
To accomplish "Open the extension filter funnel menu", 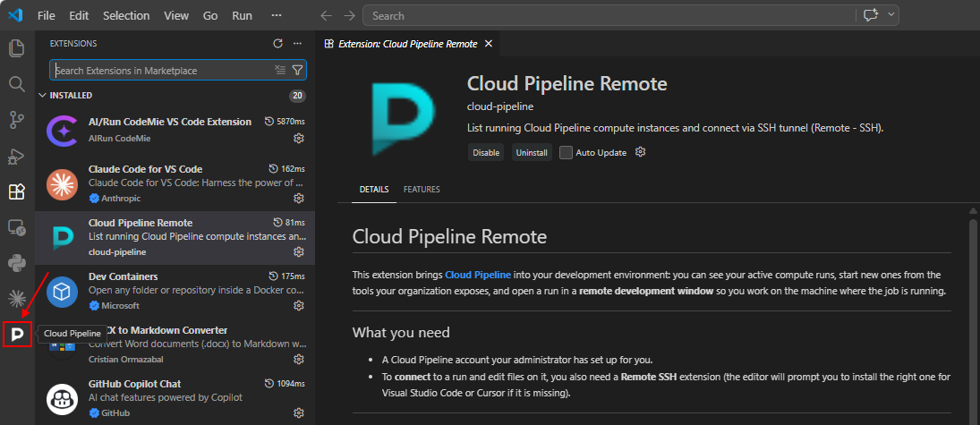I will [x=297, y=70].
